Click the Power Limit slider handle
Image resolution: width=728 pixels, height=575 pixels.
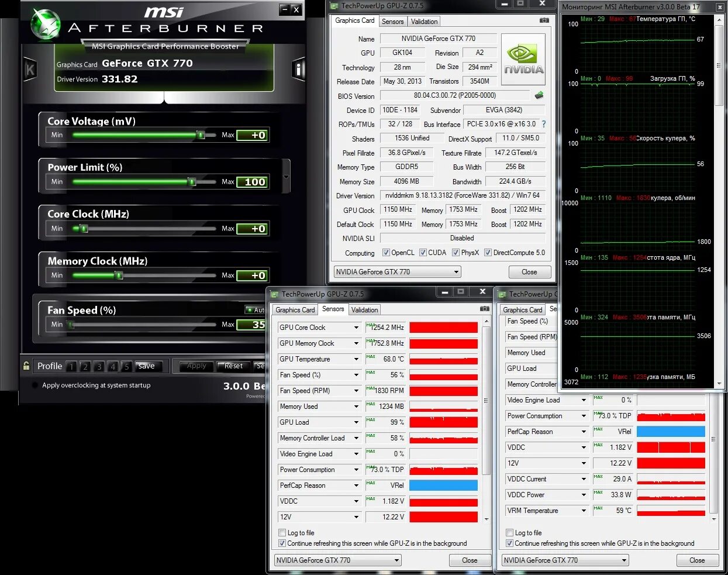(x=191, y=182)
